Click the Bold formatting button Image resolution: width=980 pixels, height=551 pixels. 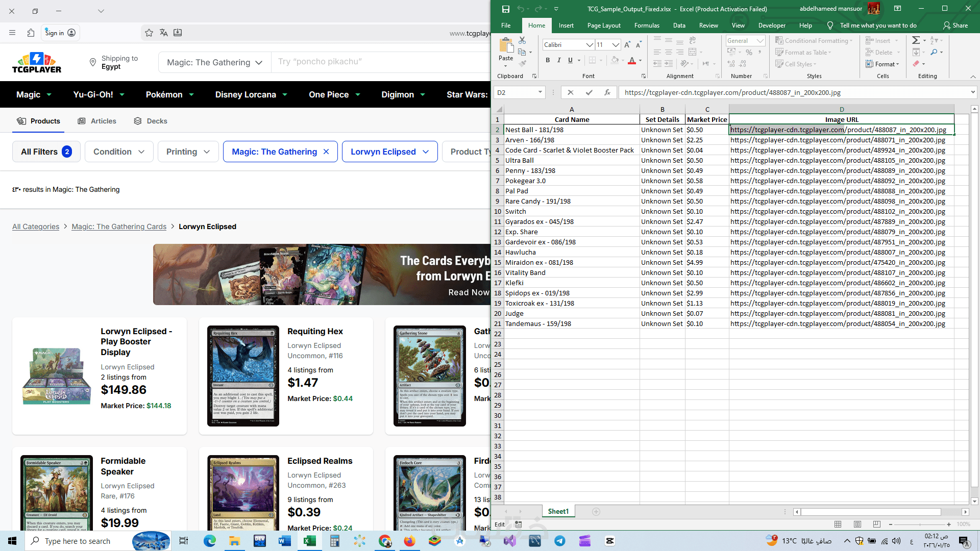click(x=548, y=60)
